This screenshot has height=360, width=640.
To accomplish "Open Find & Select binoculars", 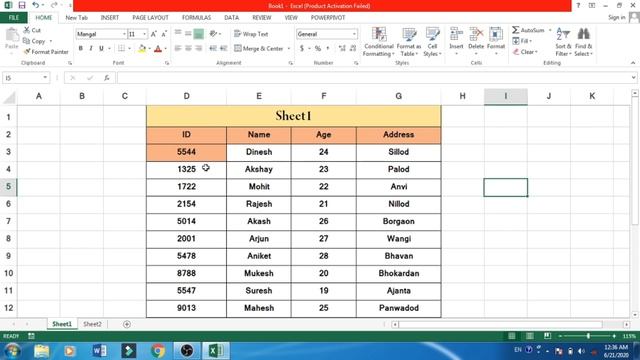I will (x=584, y=42).
